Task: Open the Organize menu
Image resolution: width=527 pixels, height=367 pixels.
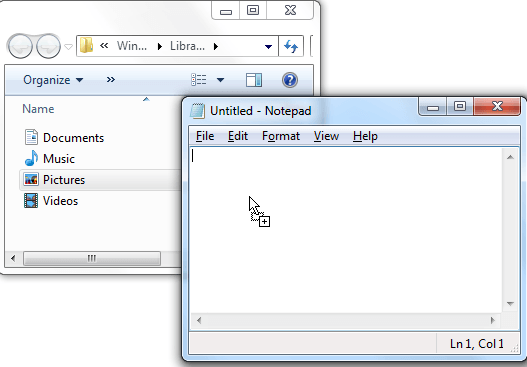Action: [53, 80]
